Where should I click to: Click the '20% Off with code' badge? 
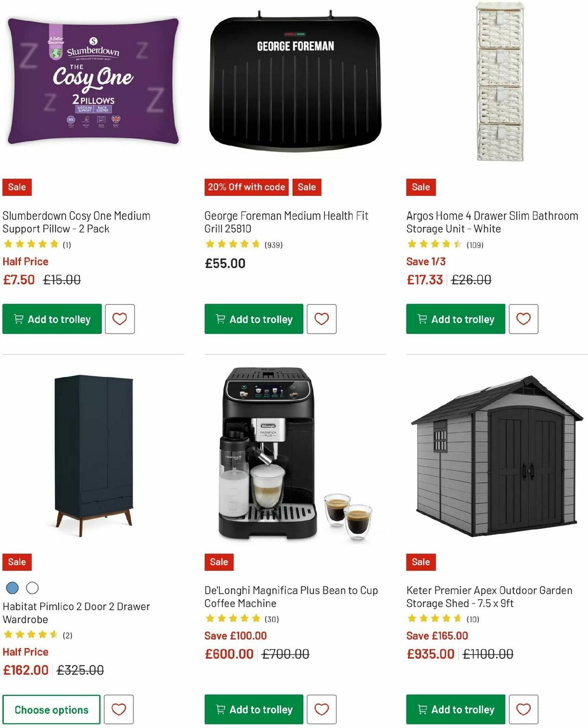pyautogui.click(x=246, y=187)
